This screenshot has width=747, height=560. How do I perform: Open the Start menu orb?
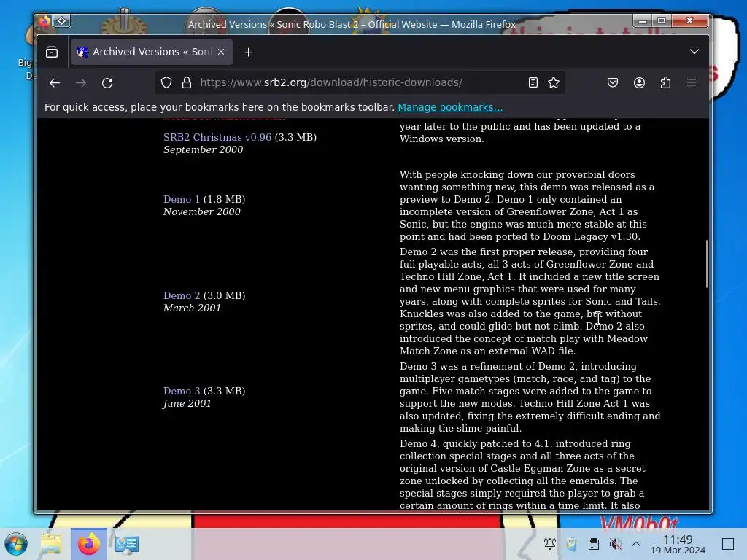coord(16,544)
